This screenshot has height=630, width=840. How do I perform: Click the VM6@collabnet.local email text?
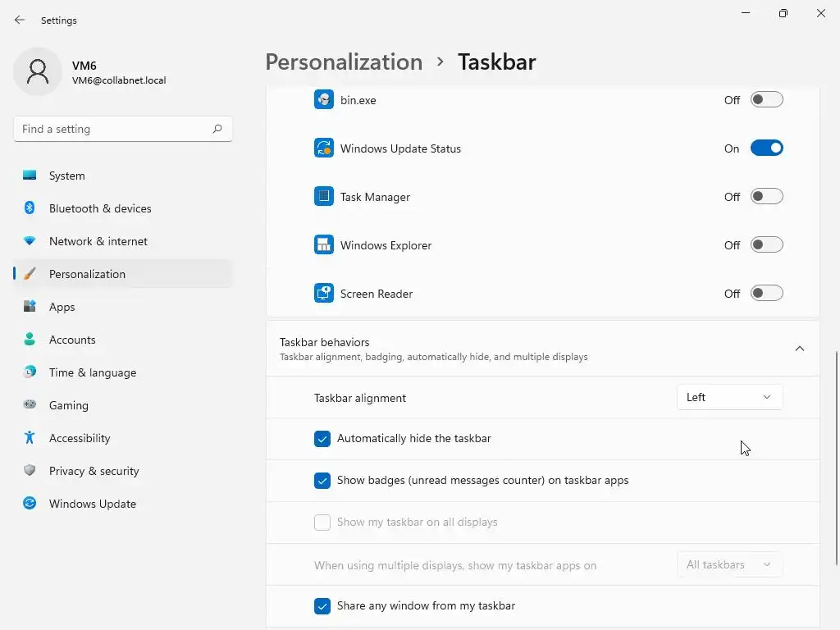pos(119,80)
